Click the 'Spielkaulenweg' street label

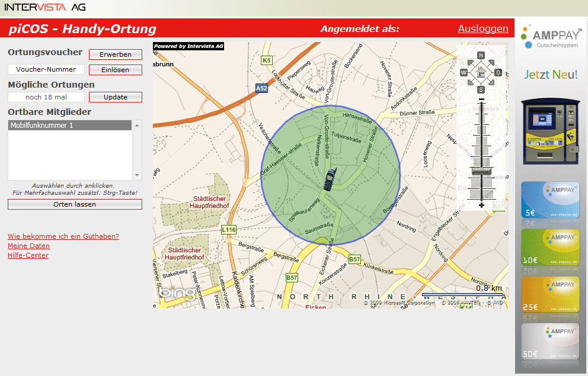click(304, 210)
